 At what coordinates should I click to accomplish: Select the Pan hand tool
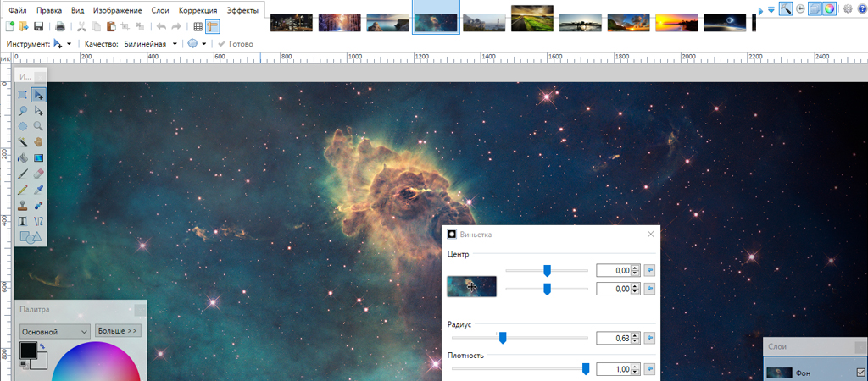[38, 142]
